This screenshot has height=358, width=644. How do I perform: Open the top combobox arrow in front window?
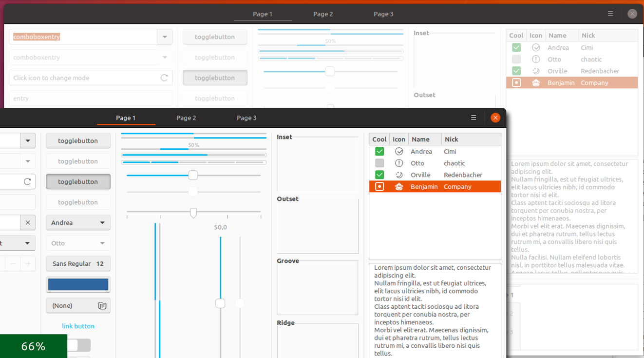(x=28, y=140)
